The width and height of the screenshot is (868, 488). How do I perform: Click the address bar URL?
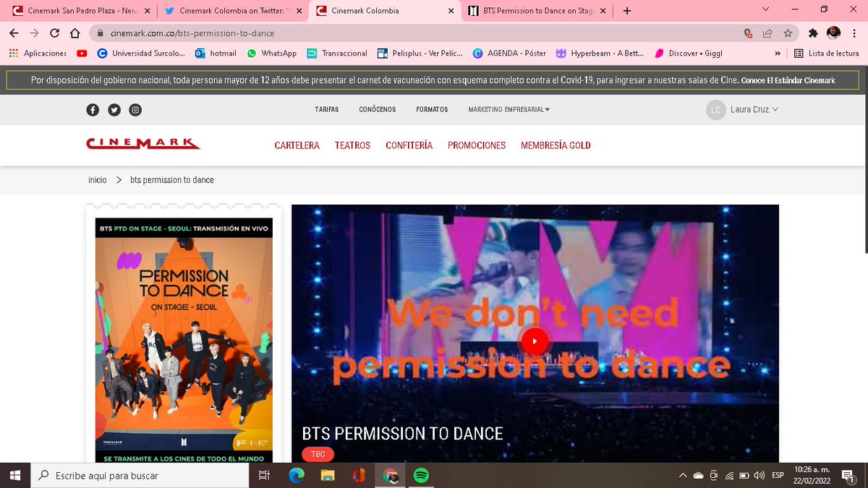pyautogui.click(x=193, y=33)
